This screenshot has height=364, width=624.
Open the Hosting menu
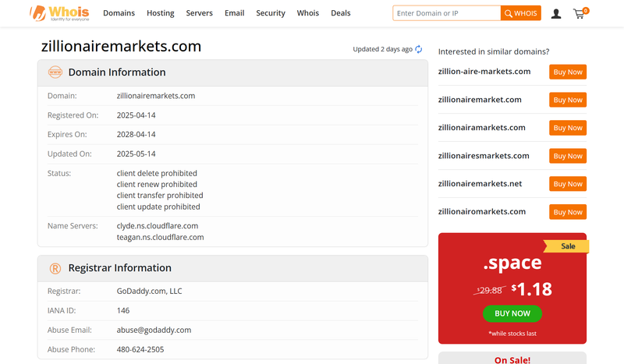click(x=161, y=13)
